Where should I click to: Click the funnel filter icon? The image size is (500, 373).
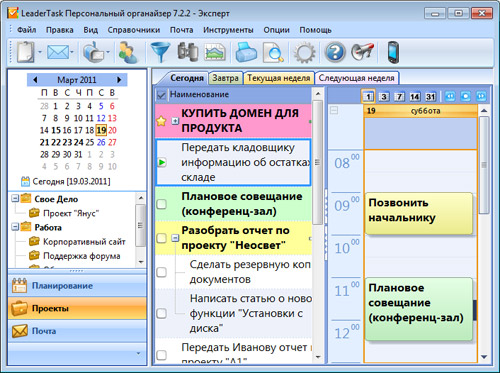pos(160,52)
